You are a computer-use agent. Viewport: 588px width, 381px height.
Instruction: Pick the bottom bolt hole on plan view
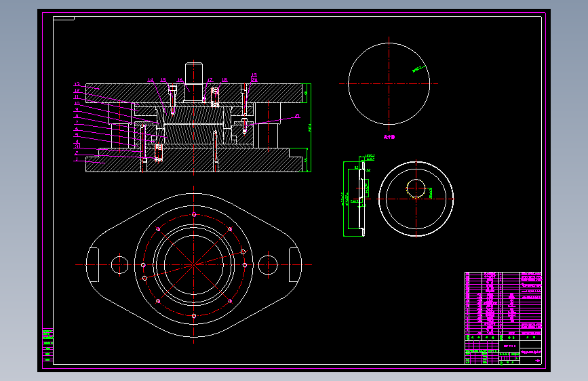(194, 316)
